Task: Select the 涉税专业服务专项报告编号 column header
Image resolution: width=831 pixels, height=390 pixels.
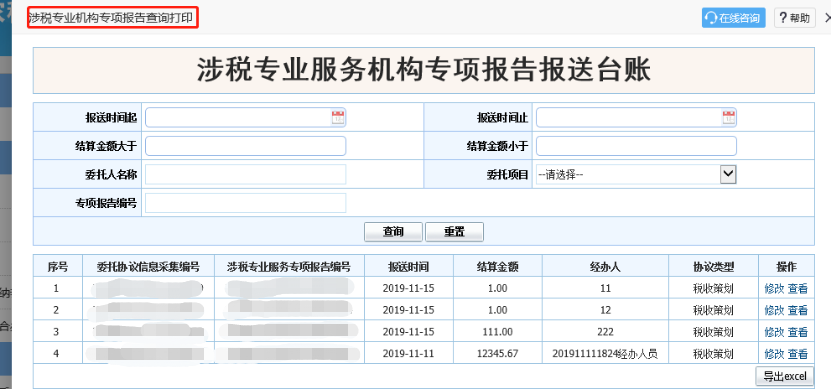Action: pyautogui.click(x=289, y=267)
